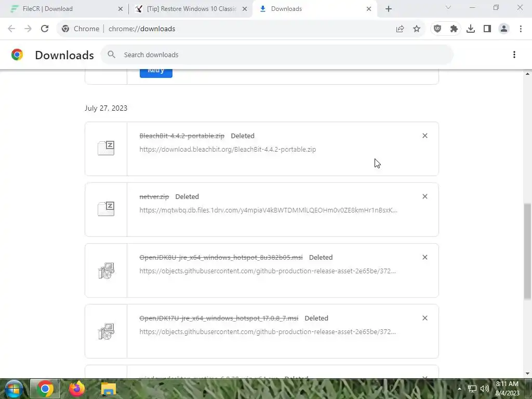Open the shield extension icon
Viewport: 532px width, 399px height.
click(437, 29)
